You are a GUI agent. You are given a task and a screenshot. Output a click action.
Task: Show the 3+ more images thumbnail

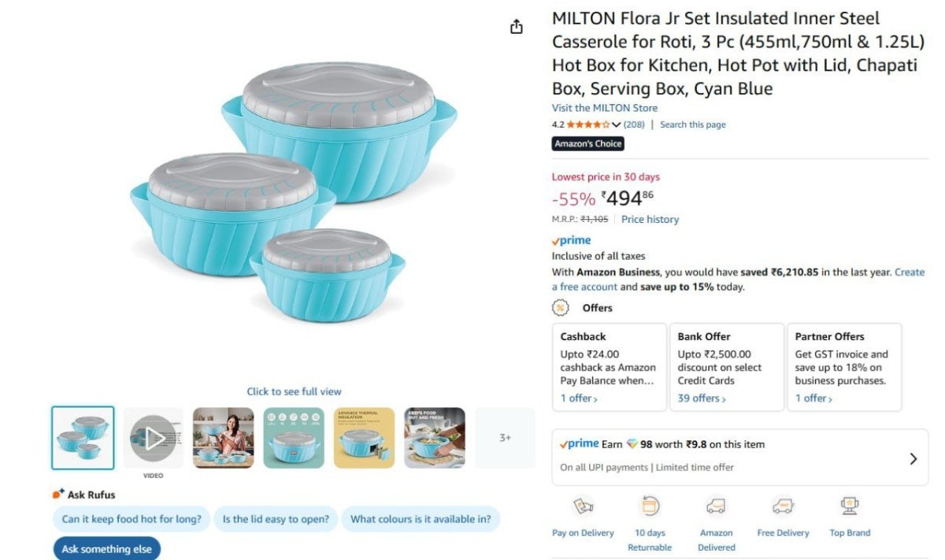click(505, 438)
